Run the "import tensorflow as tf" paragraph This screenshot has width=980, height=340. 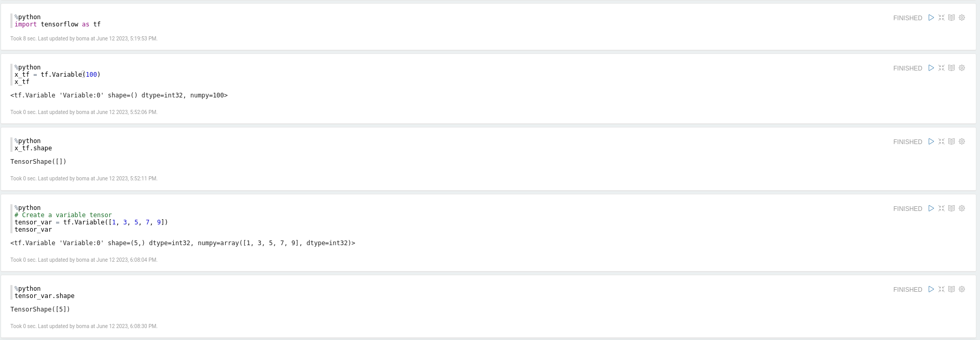point(931,18)
